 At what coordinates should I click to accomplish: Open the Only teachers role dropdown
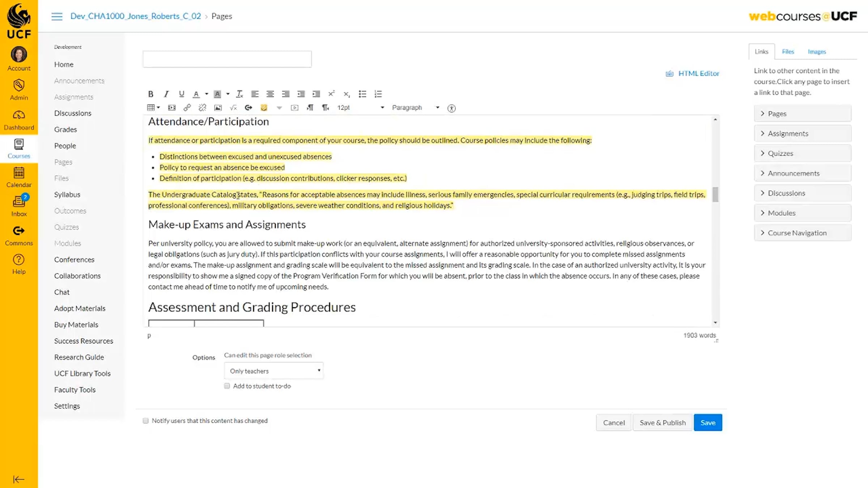(274, 371)
